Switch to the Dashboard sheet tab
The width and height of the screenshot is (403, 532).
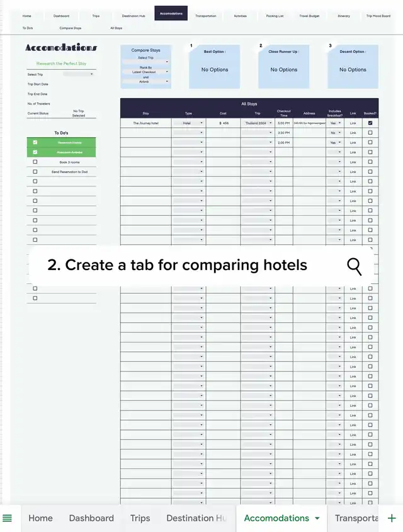pos(91,518)
